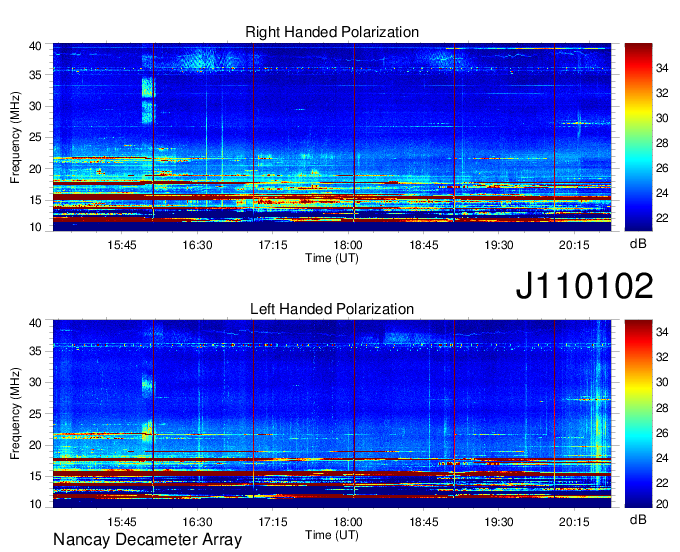
Task: Click the 15:45 tick under bottom plot
Action: pyautogui.click(x=122, y=522)
